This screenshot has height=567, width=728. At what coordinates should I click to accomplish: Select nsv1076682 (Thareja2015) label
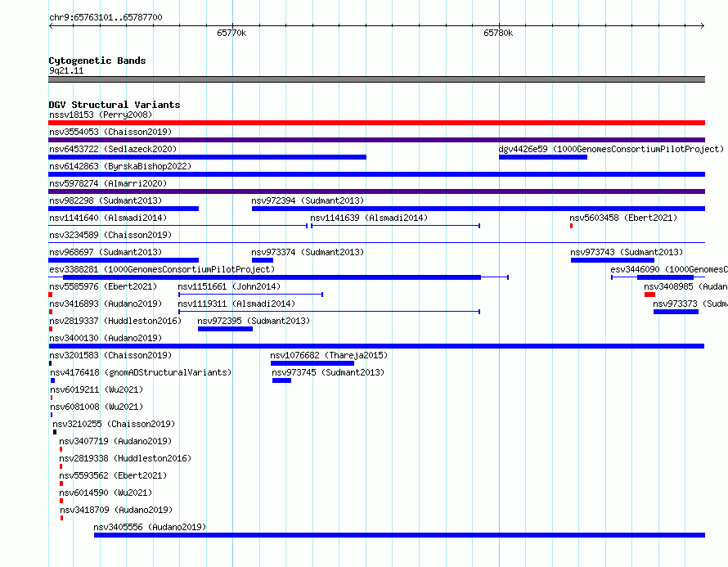click(329, 355)
